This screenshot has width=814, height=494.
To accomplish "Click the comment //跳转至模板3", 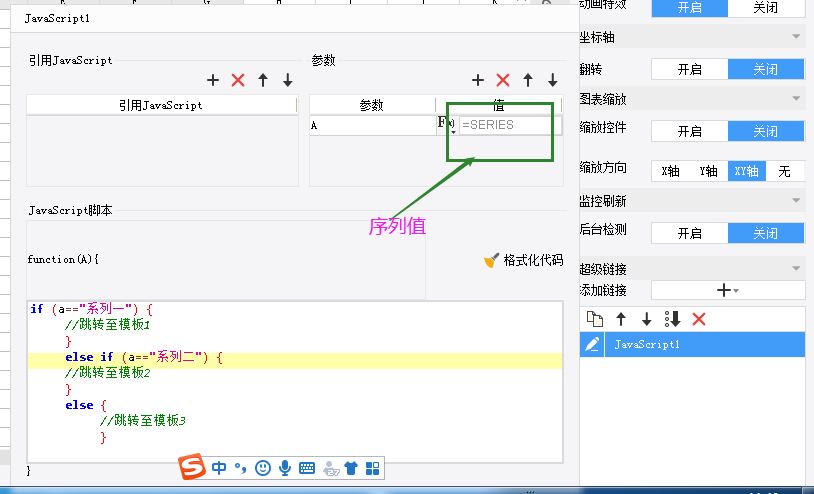I will [x=143, y=420].
